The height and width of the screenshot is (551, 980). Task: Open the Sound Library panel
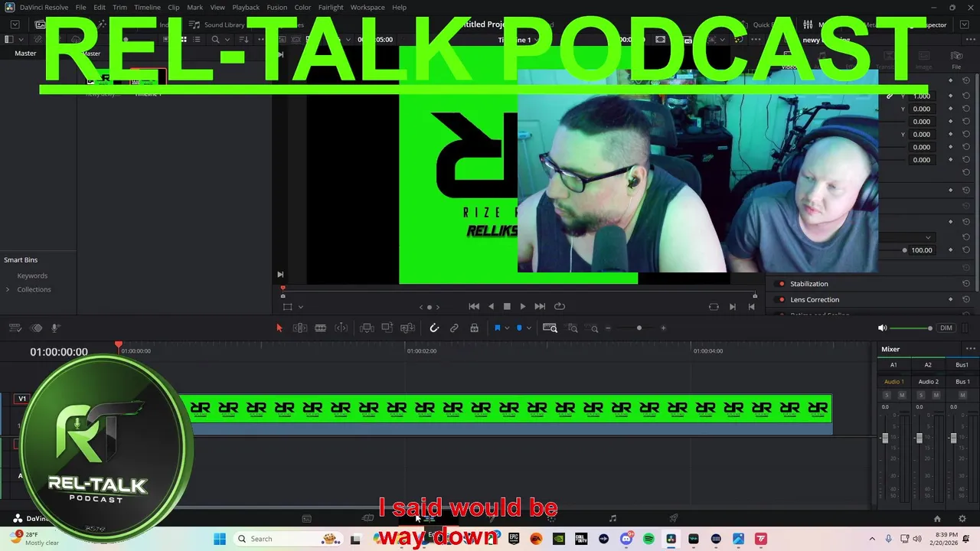tap(217, 24)
